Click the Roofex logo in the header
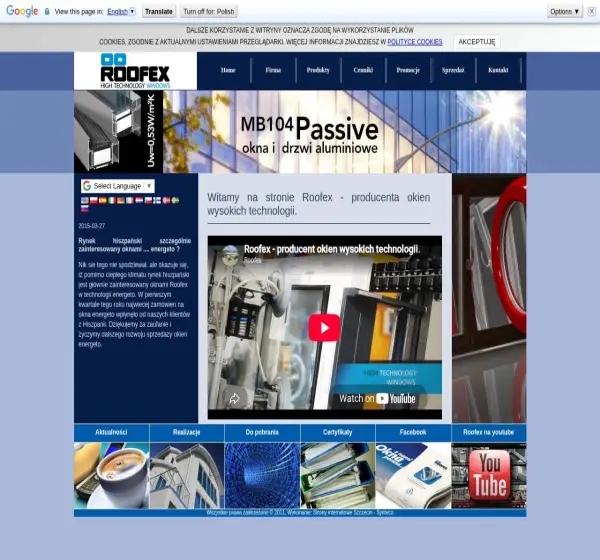The width and height of the screenshot is (600, 560). point(135,71)
